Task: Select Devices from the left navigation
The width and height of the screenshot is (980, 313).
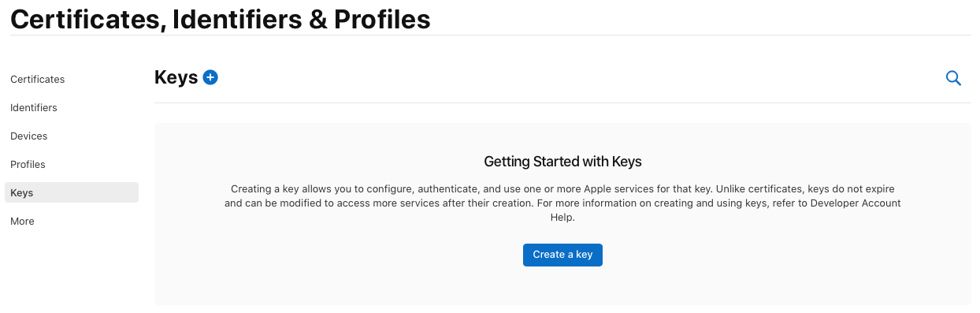Action: pos(29,136)
